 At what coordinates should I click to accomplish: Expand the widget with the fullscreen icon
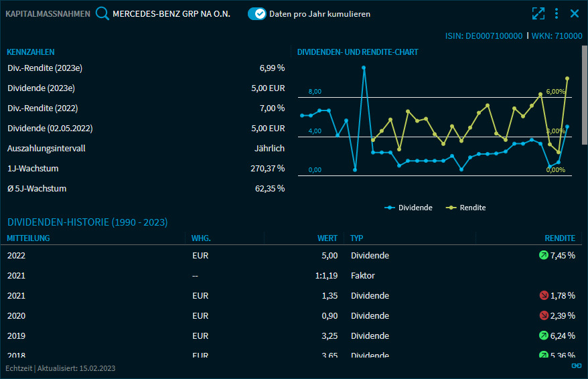pyautogui.click(x=538, y=13)
